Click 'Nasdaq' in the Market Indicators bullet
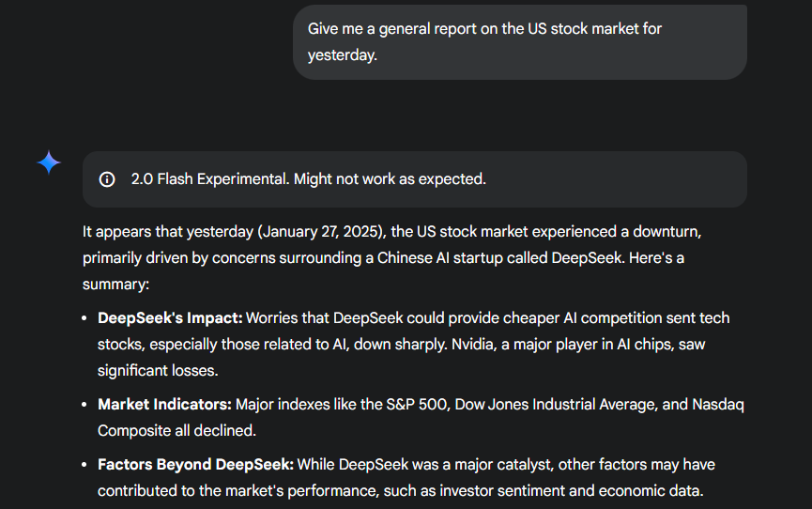Viewport: 812px width, 509px height. click(x=717, y=405)
